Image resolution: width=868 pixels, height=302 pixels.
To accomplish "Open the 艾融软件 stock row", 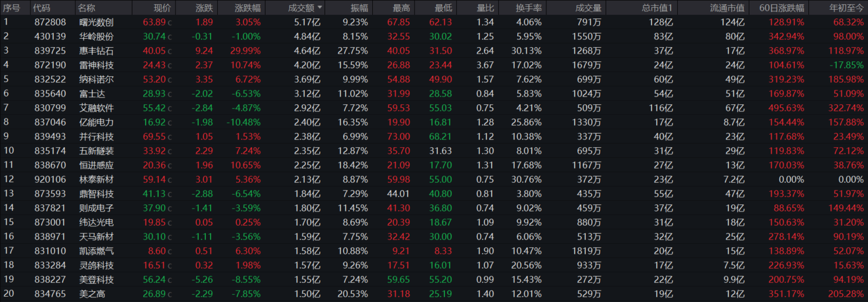I will [x=434, y=108].
